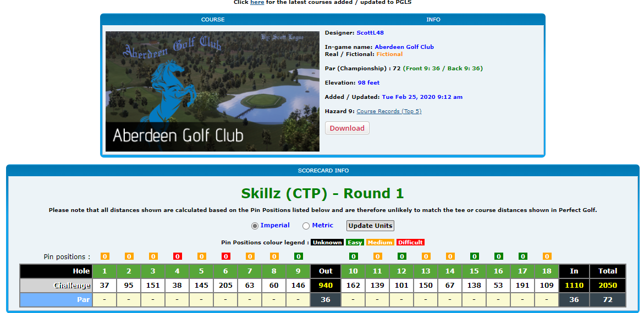Image resolution: width=644 pixels, height=313 pixels.
Task: Open the Course Records (Top 5) link
Action: [389, 111]
